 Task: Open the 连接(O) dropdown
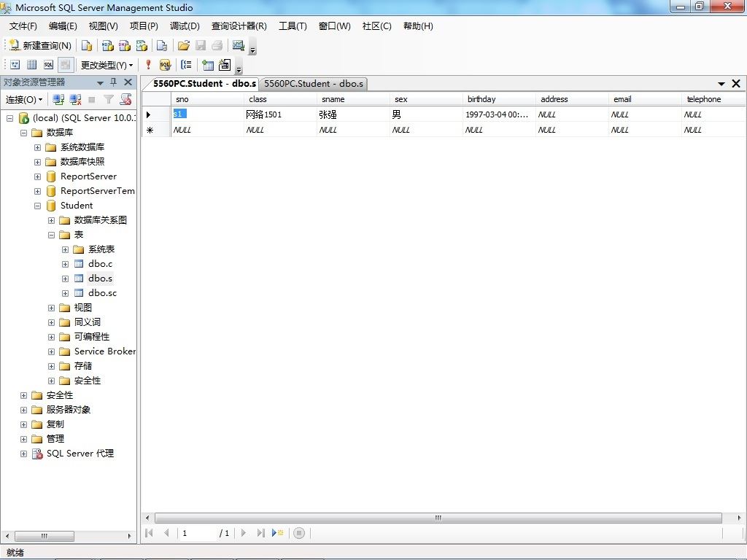[24, 99]
